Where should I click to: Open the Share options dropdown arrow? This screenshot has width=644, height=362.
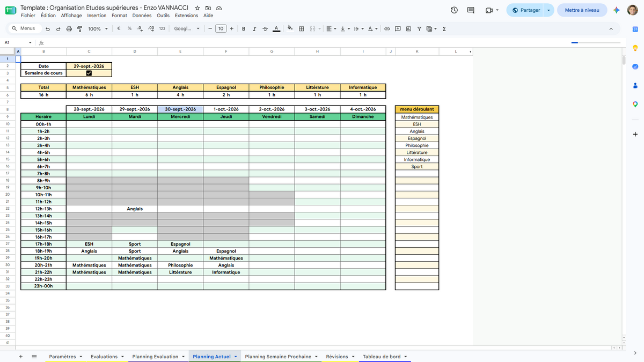tap(548, 10)
